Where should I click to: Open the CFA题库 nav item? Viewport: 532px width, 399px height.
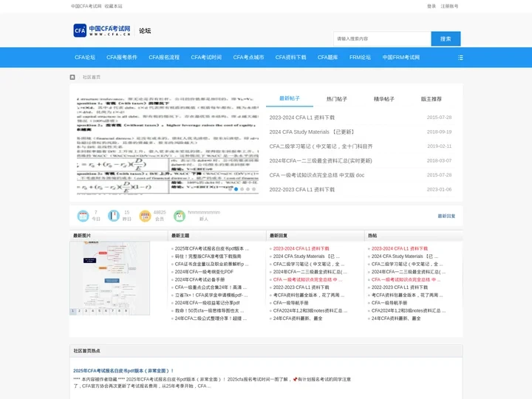(328, 58)
